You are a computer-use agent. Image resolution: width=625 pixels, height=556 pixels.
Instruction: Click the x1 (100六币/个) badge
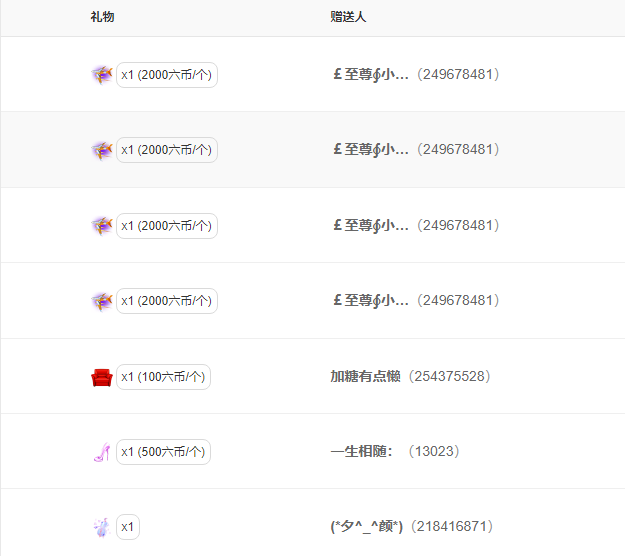(x=163, y=377)
